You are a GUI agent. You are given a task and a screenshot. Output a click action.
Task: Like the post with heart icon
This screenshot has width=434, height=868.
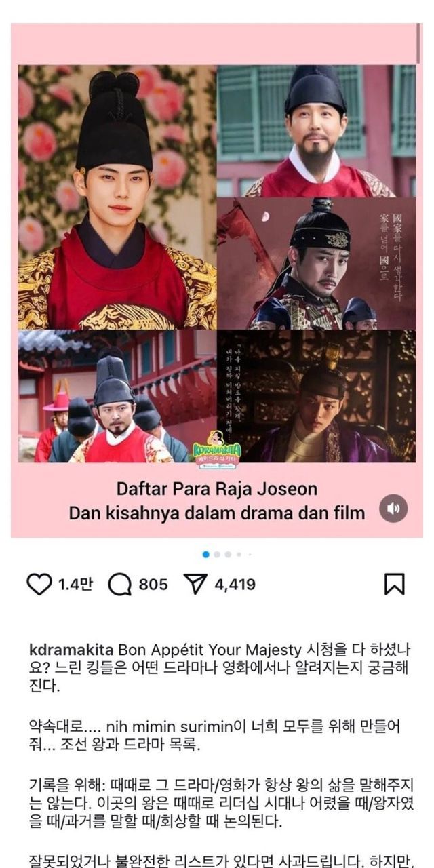click(x=39, y=584)
